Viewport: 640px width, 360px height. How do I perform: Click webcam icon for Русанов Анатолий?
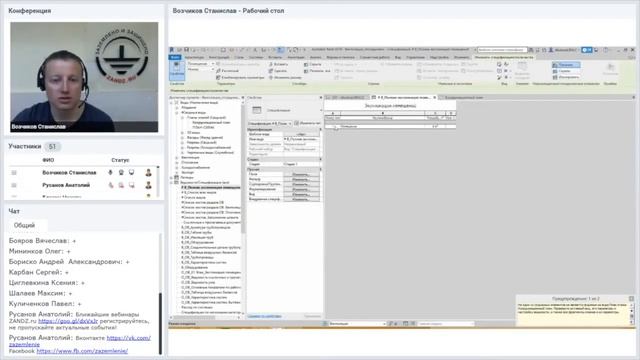[x=121, y=185]
